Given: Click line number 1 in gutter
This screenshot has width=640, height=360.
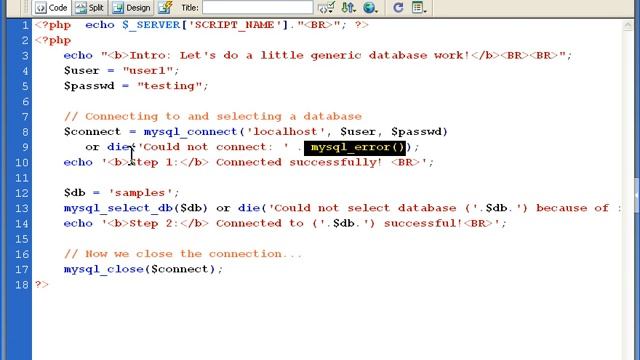Looking at the screenshot, I should [25, 25].
